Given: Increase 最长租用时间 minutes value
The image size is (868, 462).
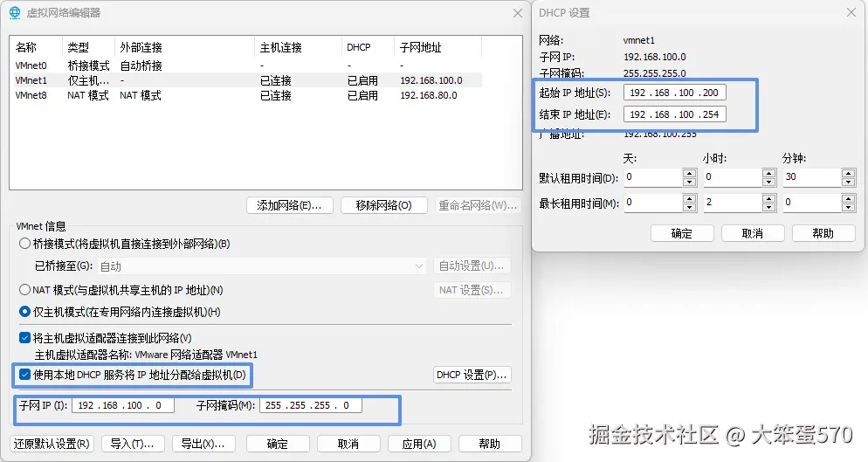Looking at the screenshot, I should point(848,199).
